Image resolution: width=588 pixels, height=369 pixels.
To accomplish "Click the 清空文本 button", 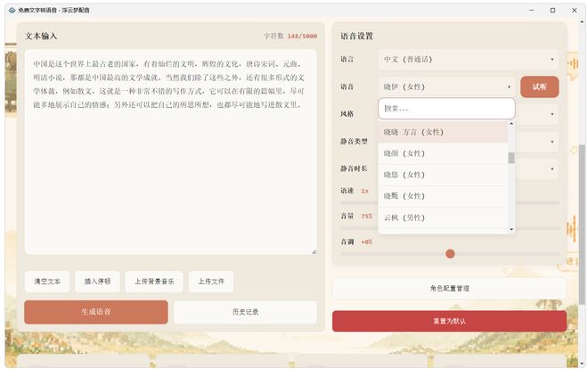I will tap(47, 282).
